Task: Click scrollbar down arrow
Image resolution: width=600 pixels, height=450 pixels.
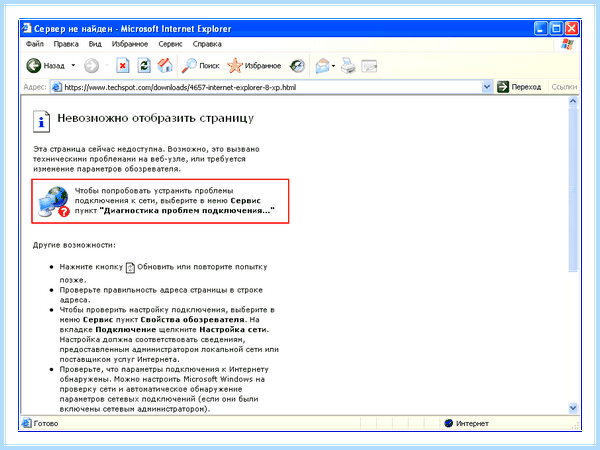Action: pos(573,408)
